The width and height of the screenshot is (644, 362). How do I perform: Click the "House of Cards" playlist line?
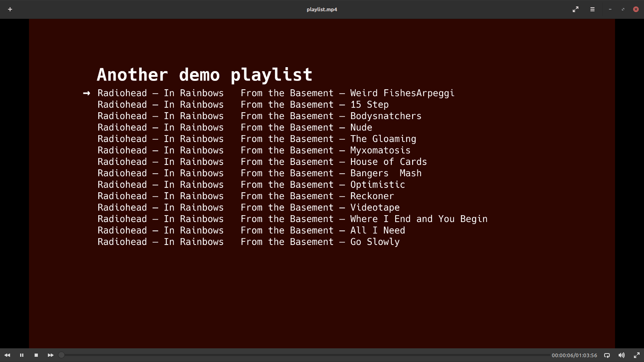click(262, 162)
